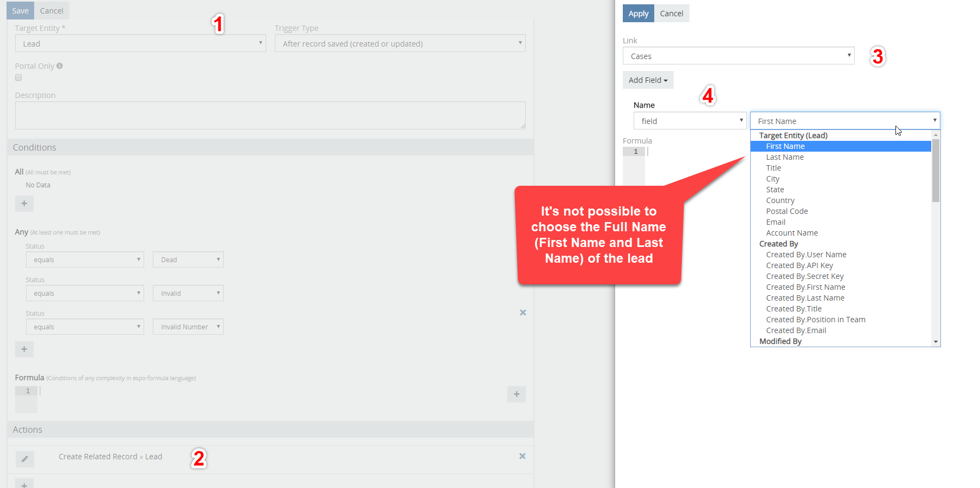Expand the Add Field menu
Viewport: 980px width, 488px height.
648,80
